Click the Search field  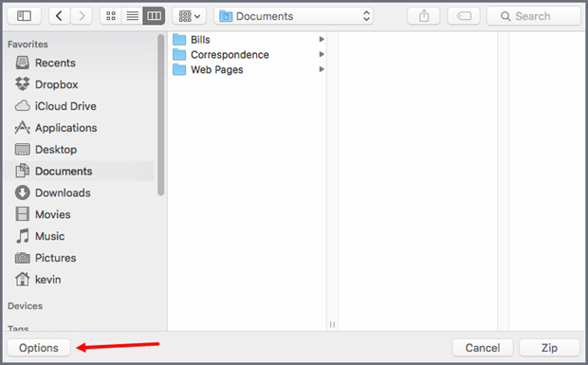[534, 16]
